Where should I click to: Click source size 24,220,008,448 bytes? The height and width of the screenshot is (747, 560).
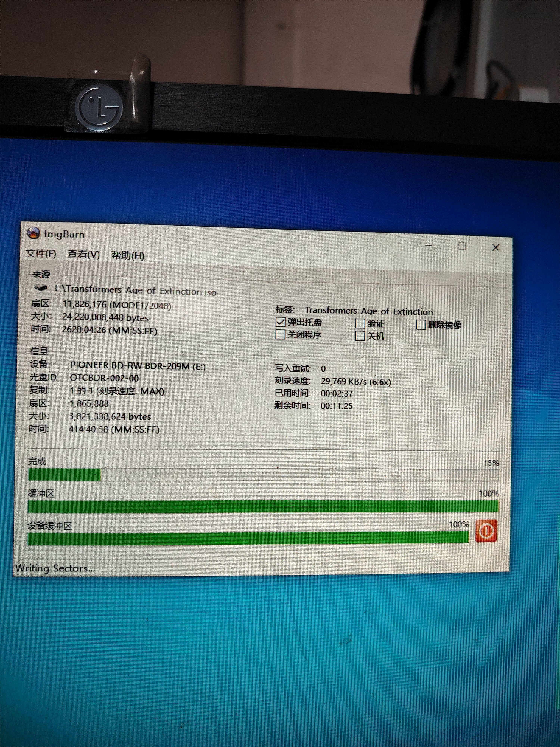[x=105, y=317]
